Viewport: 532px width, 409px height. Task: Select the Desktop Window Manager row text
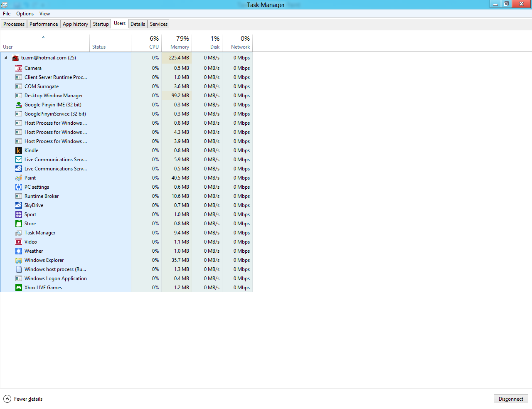[54, 96]
